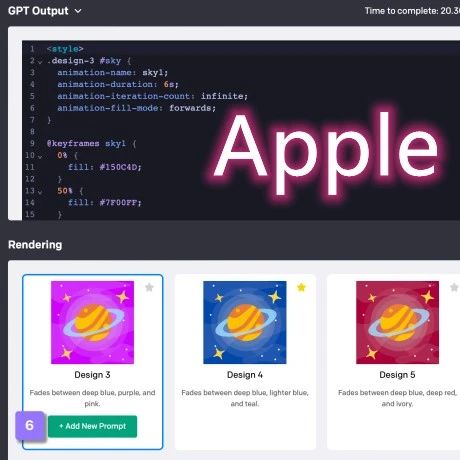Click the Design 3 description about pink fade

tap(92, 398)
